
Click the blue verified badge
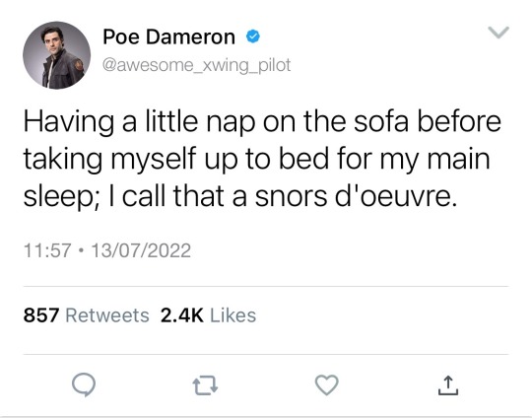[x=253, y=36]
